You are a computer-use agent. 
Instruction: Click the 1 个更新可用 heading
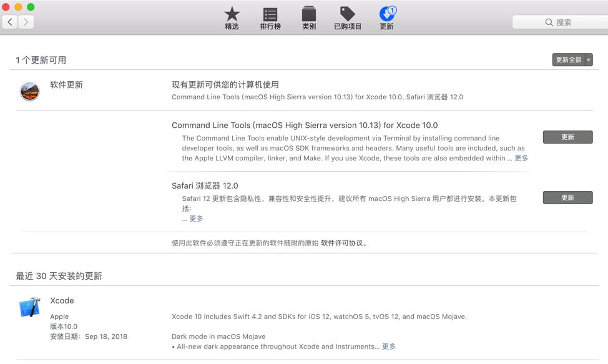coord(41,60)
